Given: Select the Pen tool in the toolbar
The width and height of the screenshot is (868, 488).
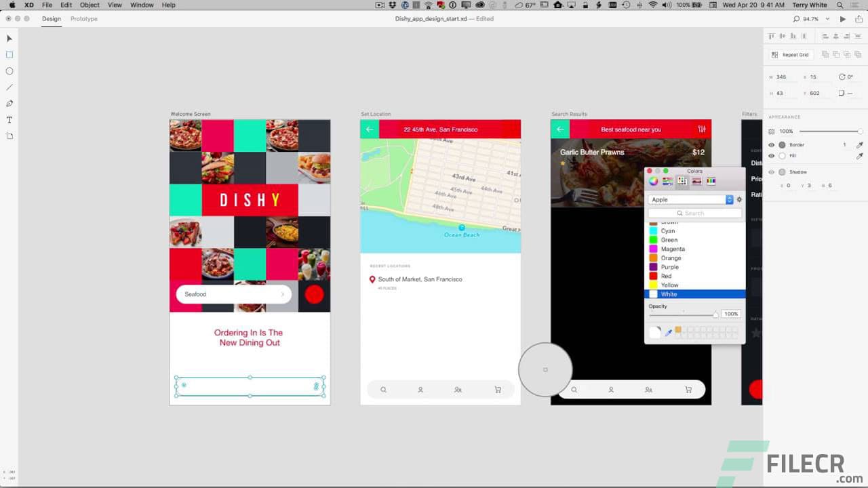Looking at the screenshot, I should coord(9,103).
